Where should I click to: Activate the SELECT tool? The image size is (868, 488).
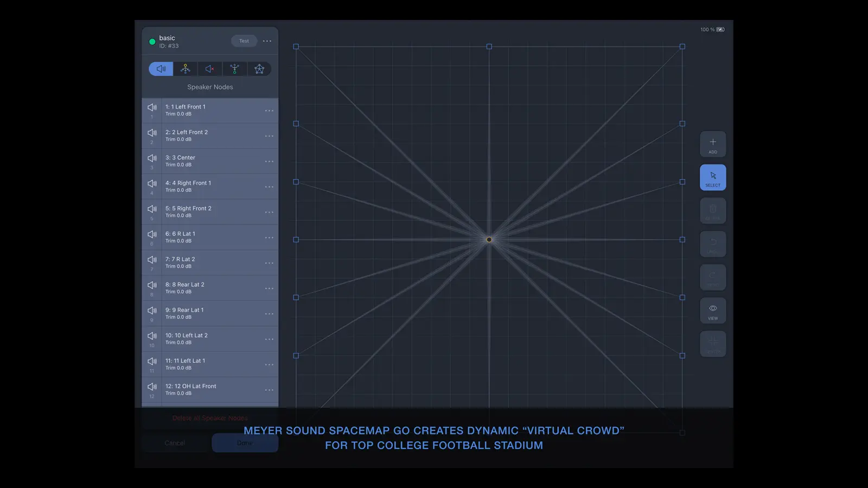pos(713,177)
